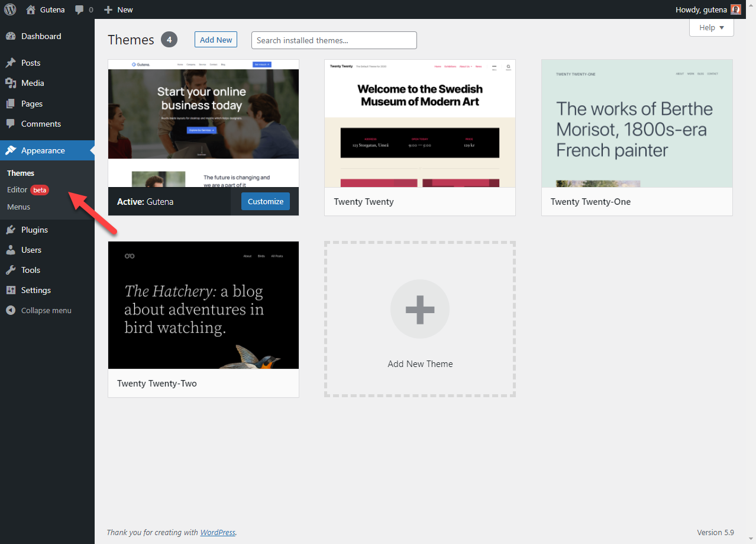
Task: Select the Twenty Twenty-Two theme screenshot
Action: pyautogui.click(x=203, y=305)
